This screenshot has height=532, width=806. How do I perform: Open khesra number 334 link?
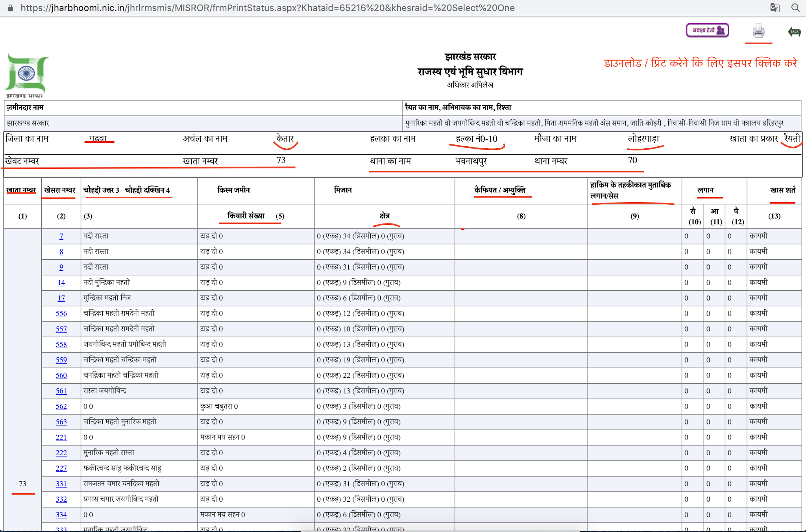[61, 515]
